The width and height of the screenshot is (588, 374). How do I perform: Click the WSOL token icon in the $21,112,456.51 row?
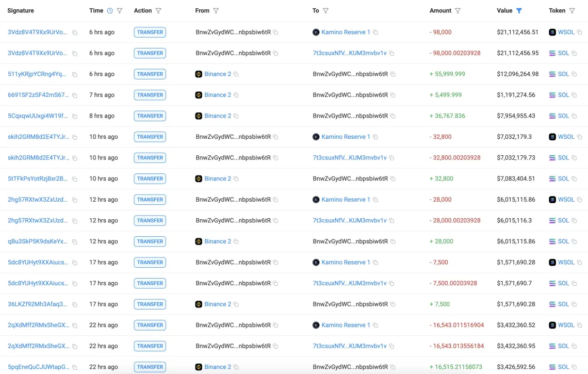coord(552,32)
